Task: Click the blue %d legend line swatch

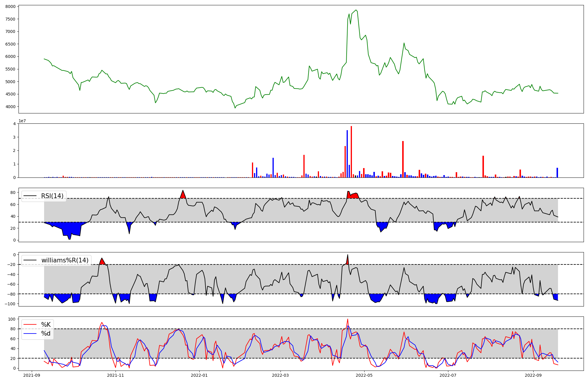Action: pos(30,334)
